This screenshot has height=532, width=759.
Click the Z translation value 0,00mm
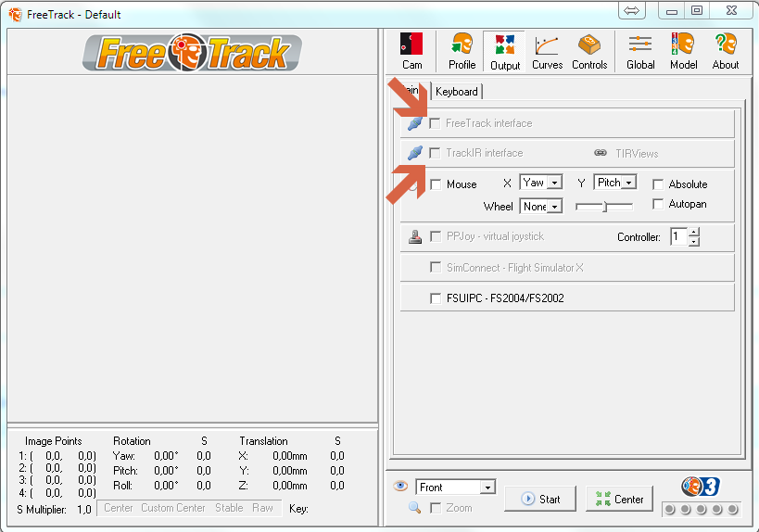click(x=289, y=486)
